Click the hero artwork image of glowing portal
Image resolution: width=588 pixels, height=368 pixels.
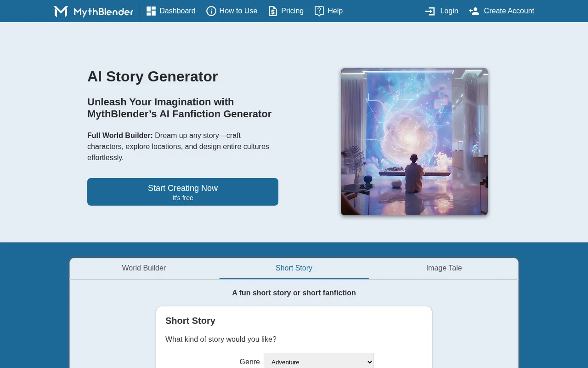pos(414,142)
